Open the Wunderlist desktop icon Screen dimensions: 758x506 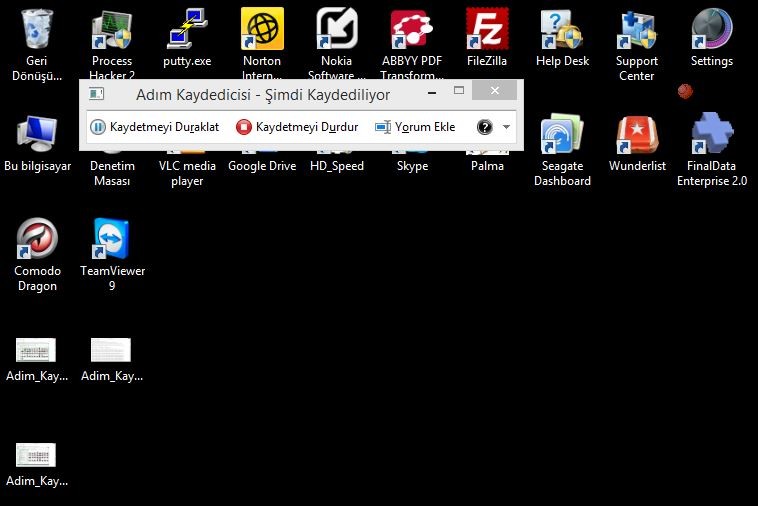coord(637,134)
